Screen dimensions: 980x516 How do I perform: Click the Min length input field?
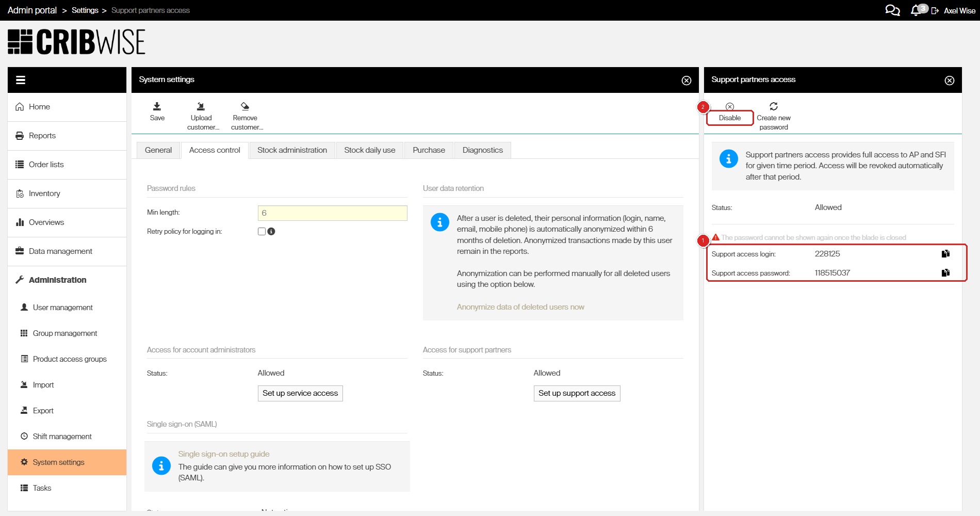[332, 213]
